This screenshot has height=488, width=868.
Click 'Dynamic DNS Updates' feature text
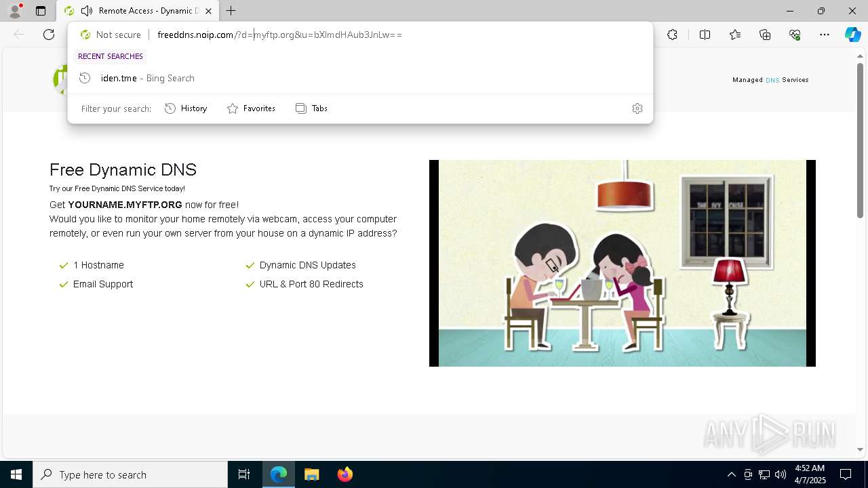pos(307,265)
